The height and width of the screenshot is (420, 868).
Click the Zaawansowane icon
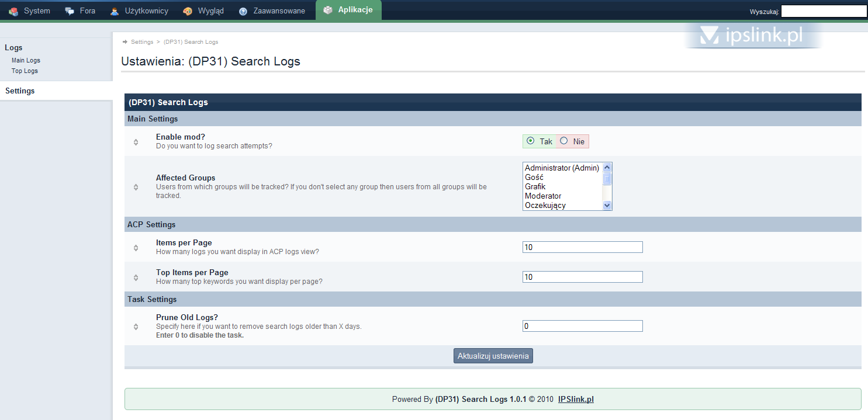pos(243,11)
